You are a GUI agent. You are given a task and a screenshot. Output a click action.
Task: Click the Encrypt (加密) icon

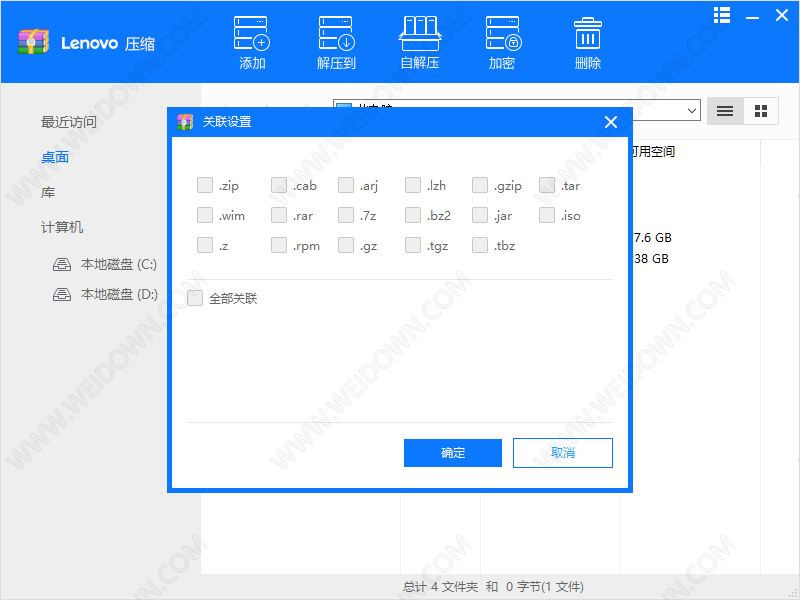coord(502,34)
